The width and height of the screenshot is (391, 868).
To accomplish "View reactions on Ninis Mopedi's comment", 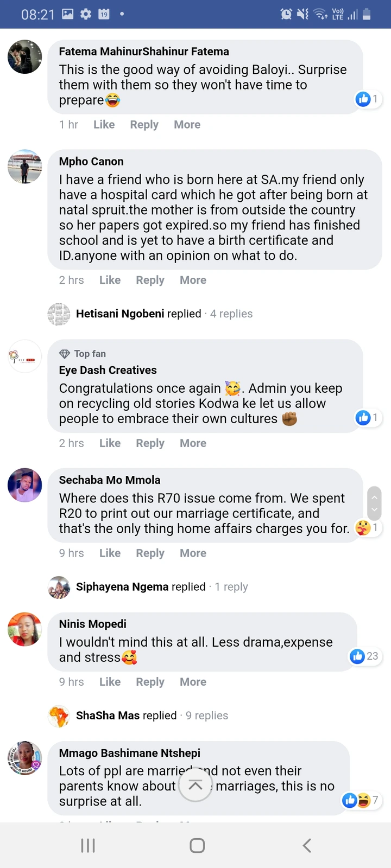I will click(x=365, y=656).
